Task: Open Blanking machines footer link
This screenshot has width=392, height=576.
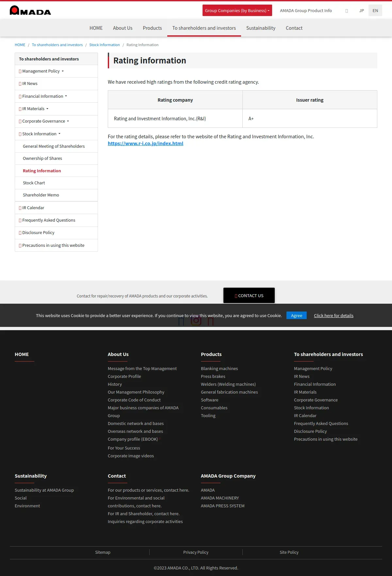Action: tap(219, 368)
